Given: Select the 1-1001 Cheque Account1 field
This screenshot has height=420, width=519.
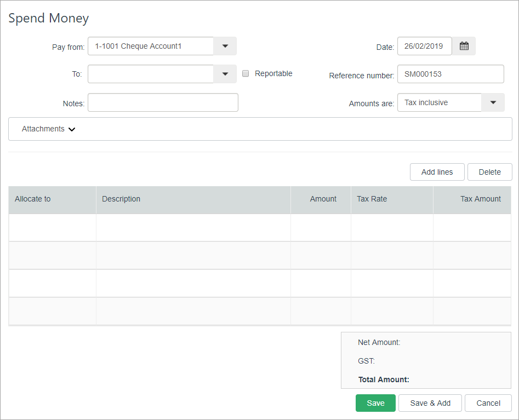Looking at the screenshot, I should point(151,46).
